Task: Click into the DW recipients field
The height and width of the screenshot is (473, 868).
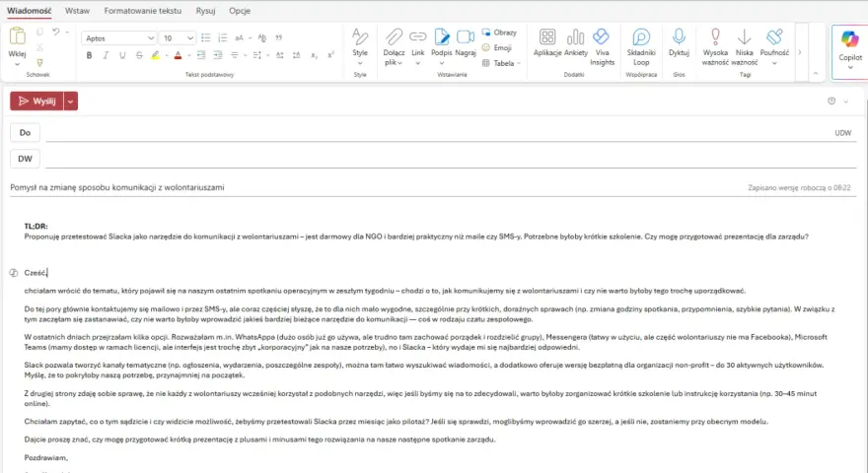Action: [451, 159]
